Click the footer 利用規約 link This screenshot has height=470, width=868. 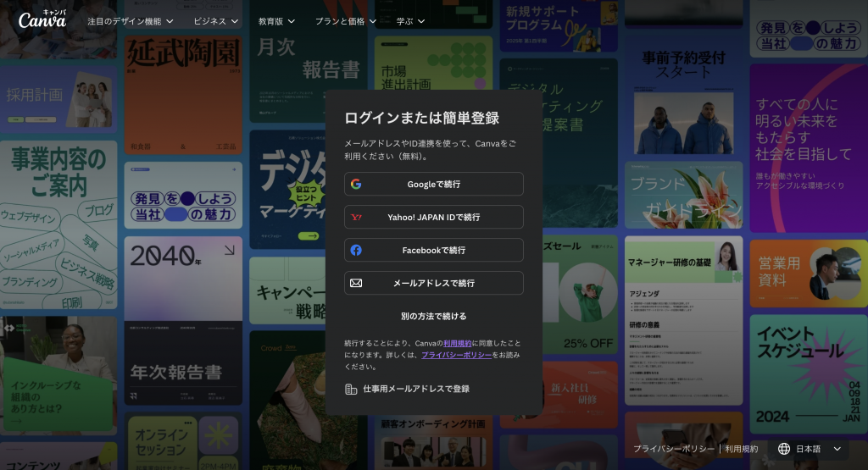click(741, 449)
